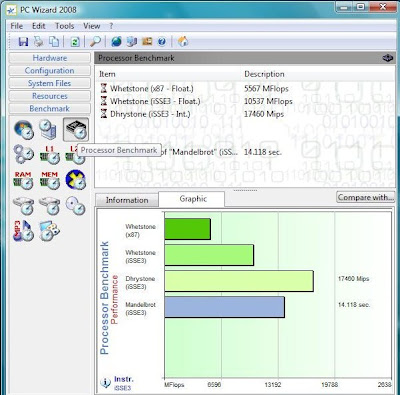Click the light green Whetstone (iSSE3) bar

pos(209,255)
